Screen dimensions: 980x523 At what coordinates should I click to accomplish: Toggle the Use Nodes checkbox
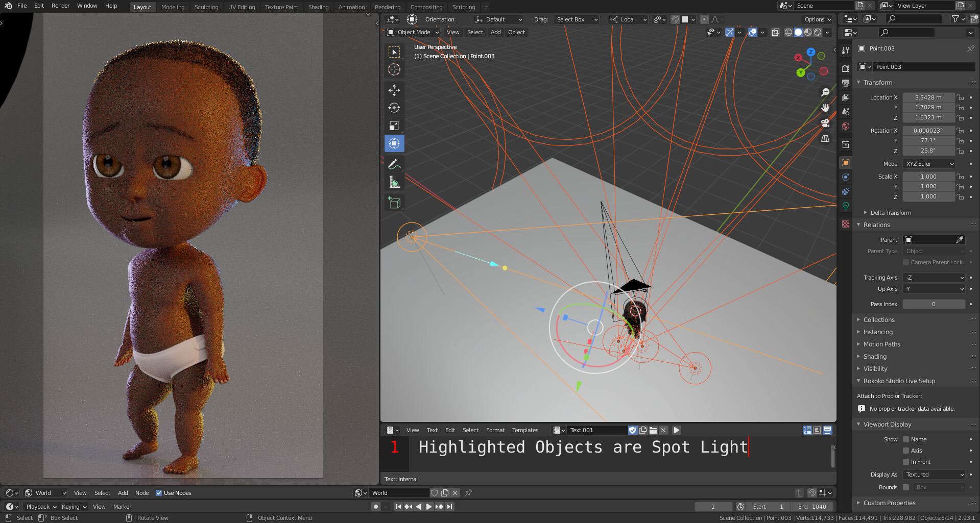point(159,493)
